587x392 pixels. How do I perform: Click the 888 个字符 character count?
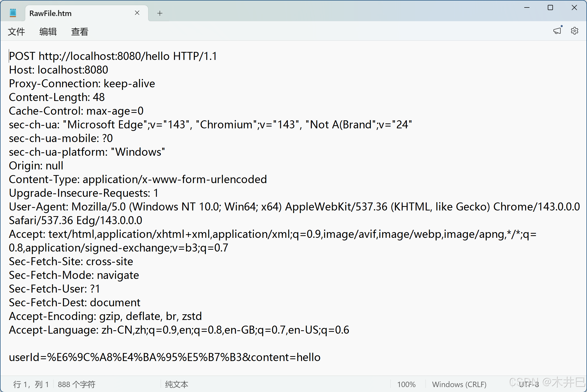[x=77, y=385]
